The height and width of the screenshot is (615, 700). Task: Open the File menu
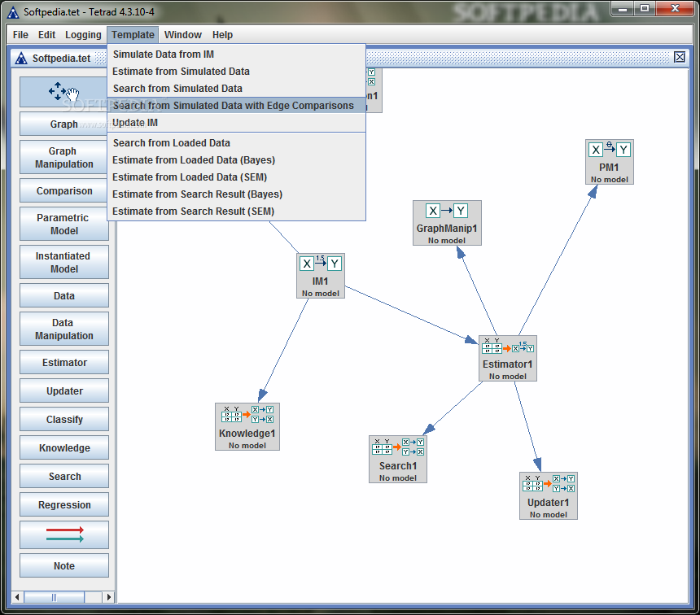click(20, 35)
